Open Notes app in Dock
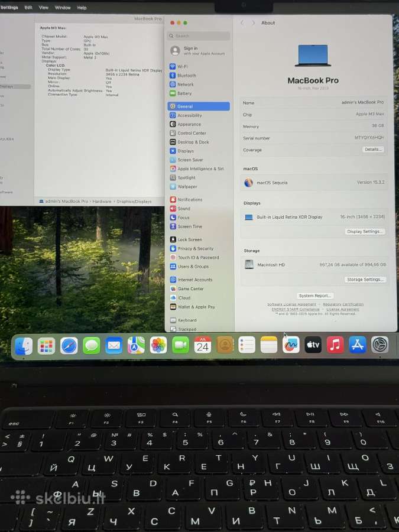Screen dimensions: 399x532 (269, 345)
